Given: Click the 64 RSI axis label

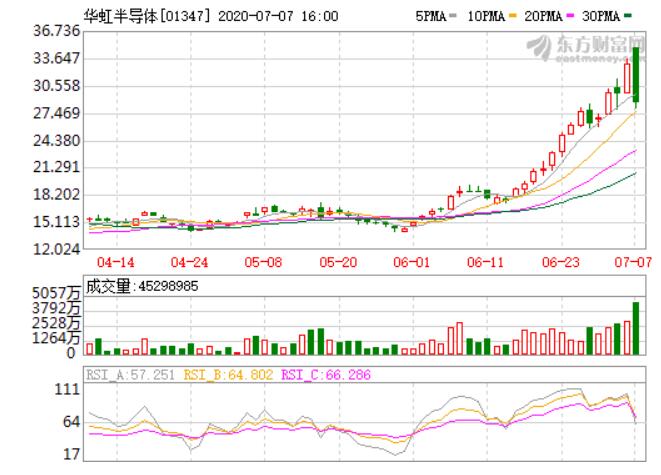Looking at the screenshot, I should tap(71, 422).
